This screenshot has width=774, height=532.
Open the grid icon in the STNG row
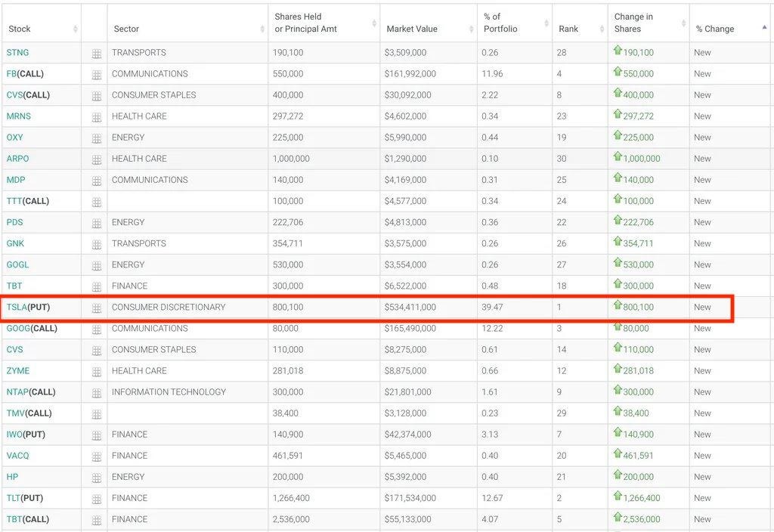[x=97, y=54]
